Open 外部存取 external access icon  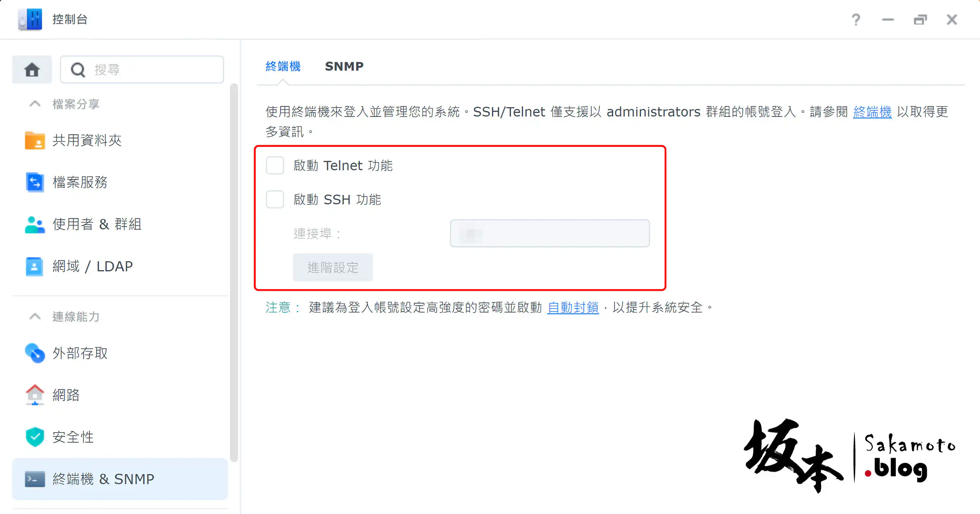click(34, 353)
